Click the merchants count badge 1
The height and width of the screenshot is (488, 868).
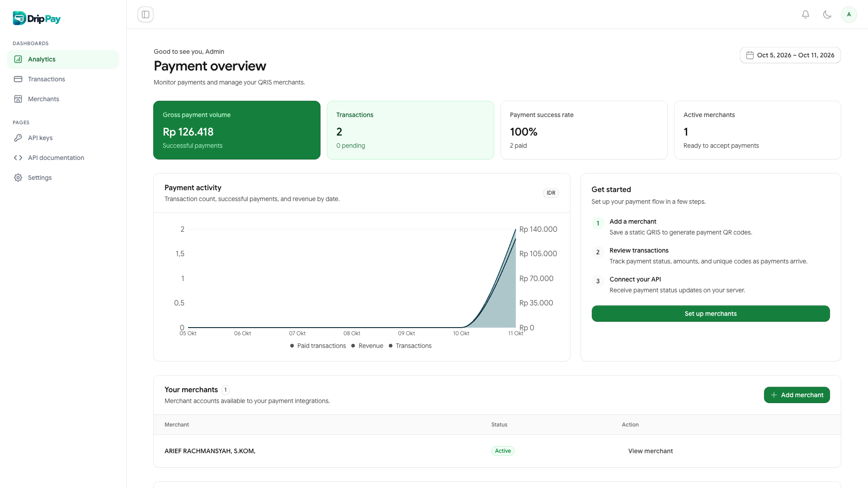pos(226,390)
